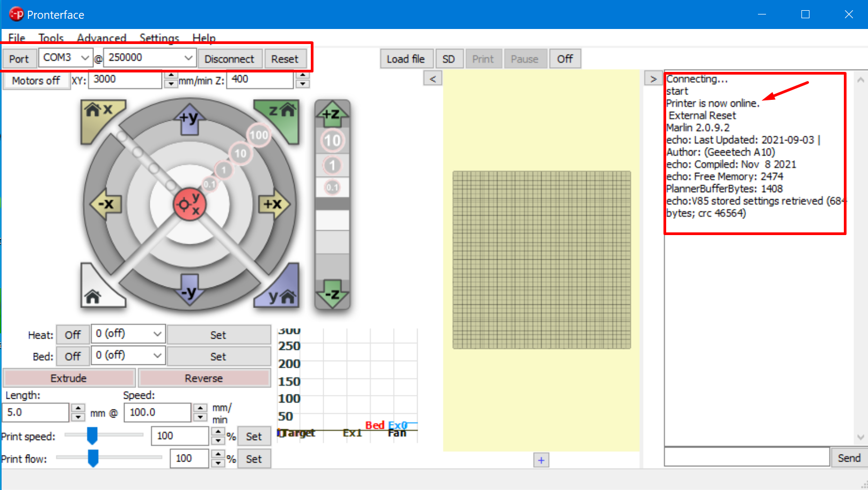Select the 0.1 mm XY jog step bubble
The image size is (868, 490).
(209, 184)
